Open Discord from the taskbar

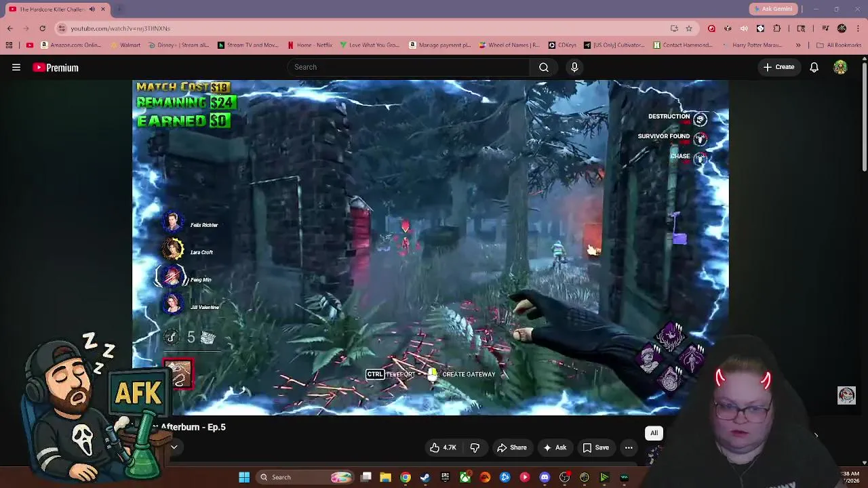pos(545,477)
